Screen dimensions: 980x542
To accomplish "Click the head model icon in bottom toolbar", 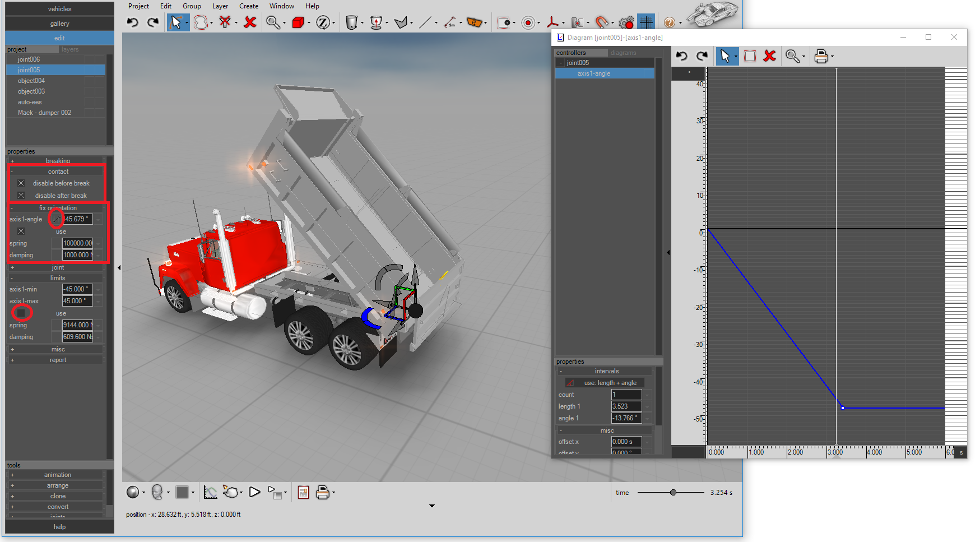I will [x=157, y=492].
